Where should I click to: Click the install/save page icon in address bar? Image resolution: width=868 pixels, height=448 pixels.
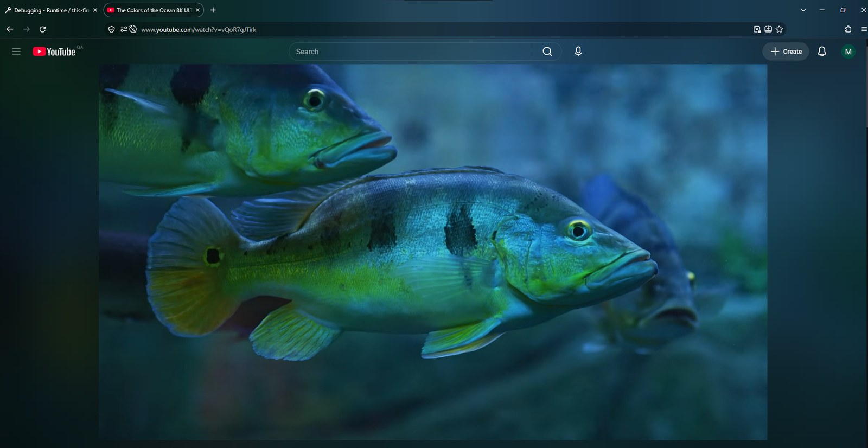click(x=768, y=29)
